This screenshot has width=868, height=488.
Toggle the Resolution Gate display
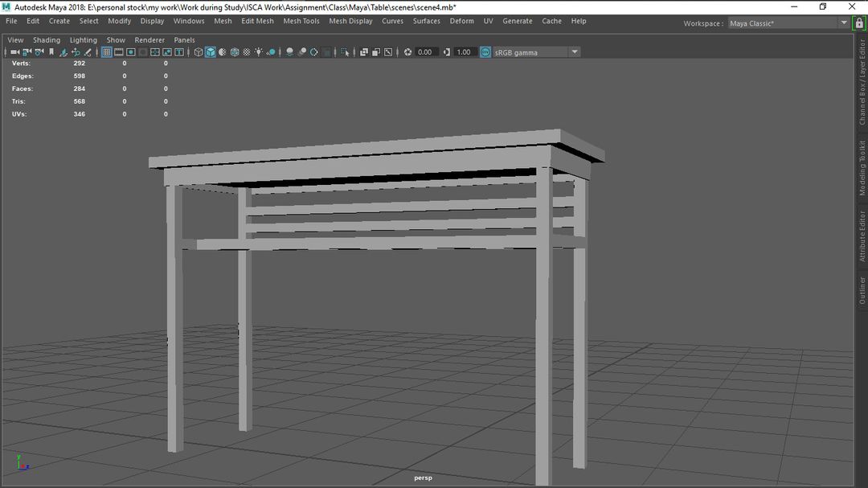[131, 52]
